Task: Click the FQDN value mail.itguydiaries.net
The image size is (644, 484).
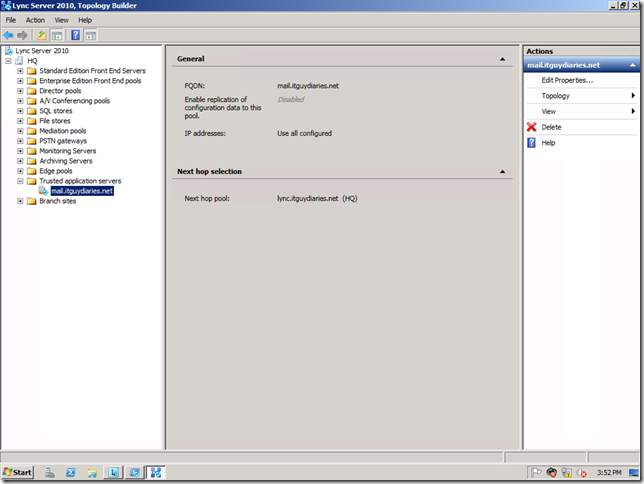Action: tap(308, 86)
